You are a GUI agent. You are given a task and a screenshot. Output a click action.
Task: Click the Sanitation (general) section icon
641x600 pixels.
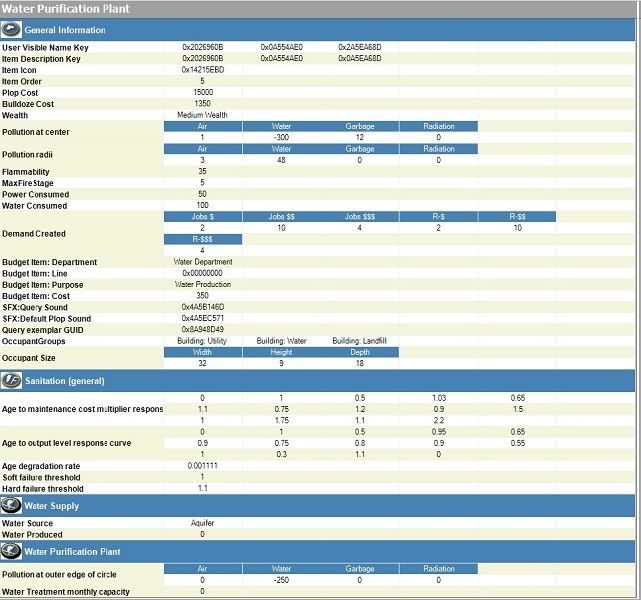click(x=11, y=381)
